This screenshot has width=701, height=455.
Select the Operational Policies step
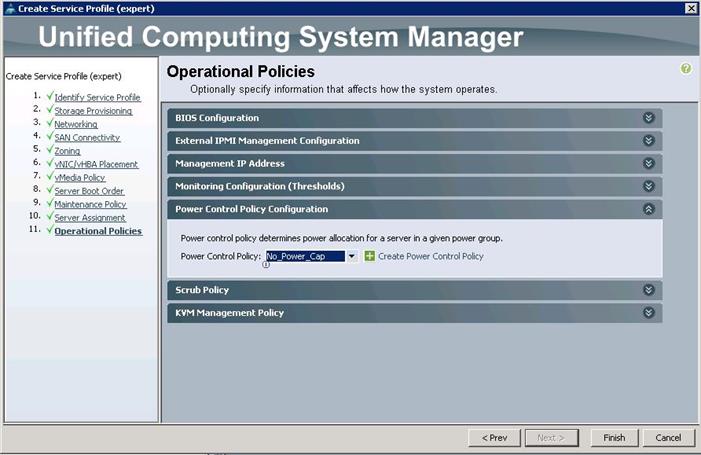98,231
